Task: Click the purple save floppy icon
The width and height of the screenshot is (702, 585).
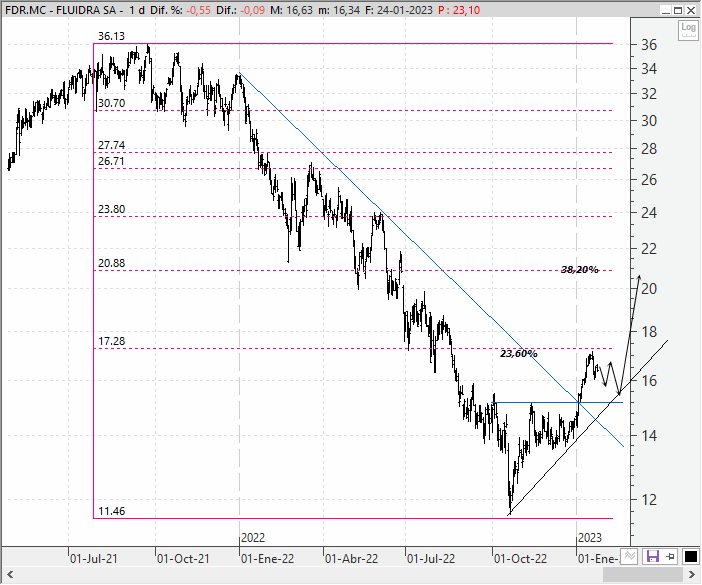Action: tap(653, 557)
